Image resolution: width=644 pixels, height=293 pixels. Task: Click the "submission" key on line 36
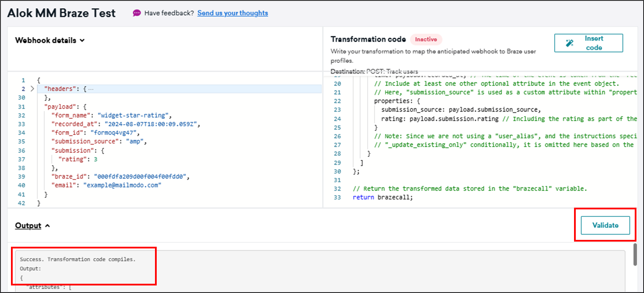click(x=72, y=150)
